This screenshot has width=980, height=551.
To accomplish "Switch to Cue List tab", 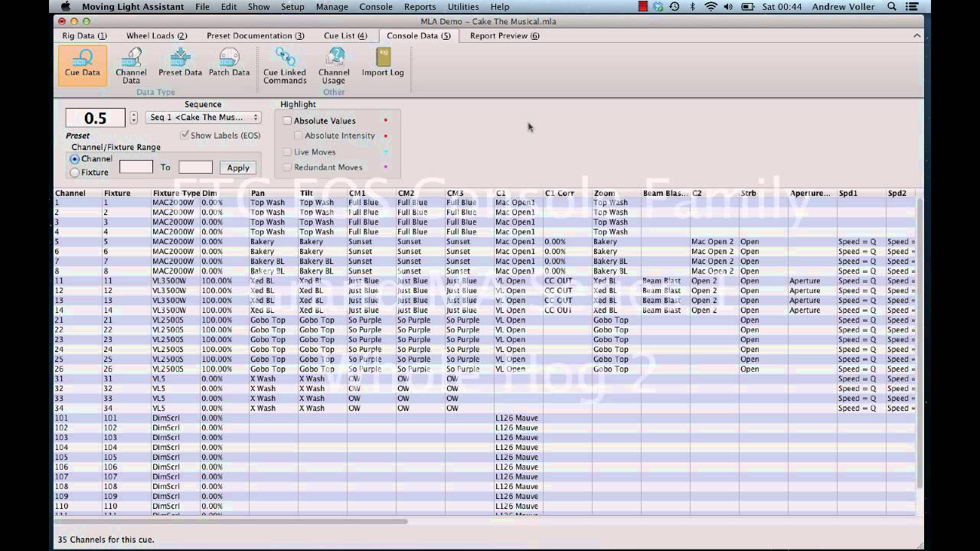I will click(x=345, y=36).
